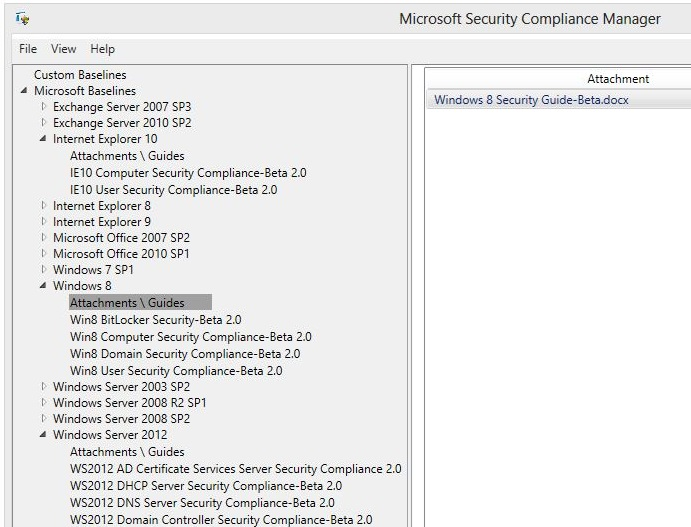This screenshot has height=527, width=691.
Task: Open the Help menu
Action: [x=102, y=49]
